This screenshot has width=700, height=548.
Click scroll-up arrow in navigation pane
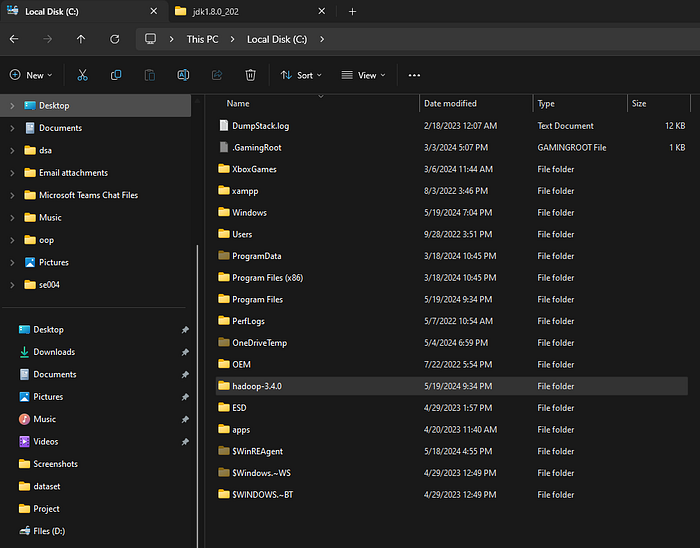[x=197, y=101]
